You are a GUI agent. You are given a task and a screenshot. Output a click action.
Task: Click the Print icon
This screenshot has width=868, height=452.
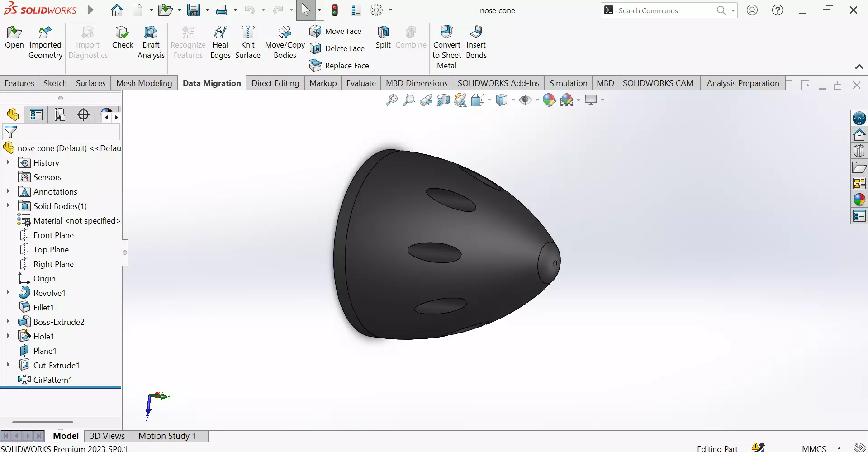point(222,10)
